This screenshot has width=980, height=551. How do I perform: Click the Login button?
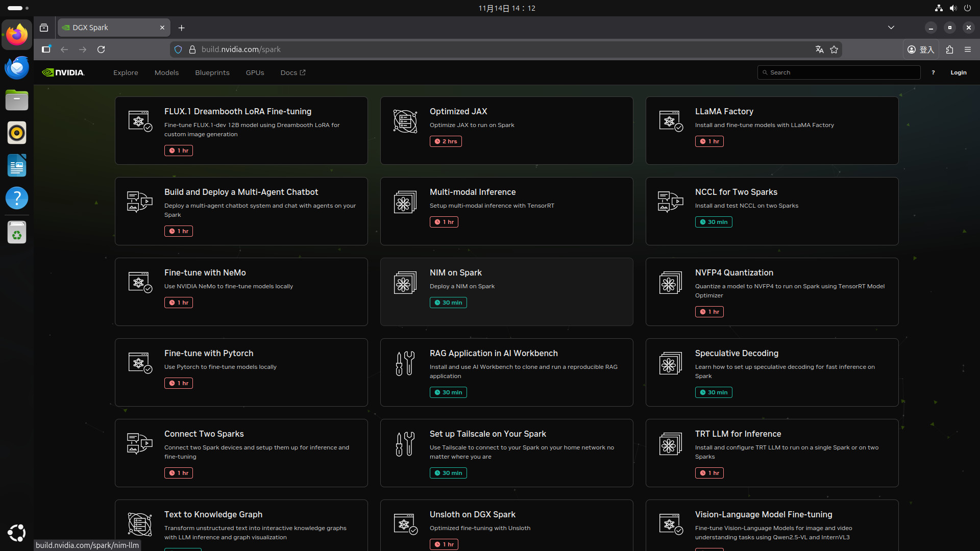point(958,72)
